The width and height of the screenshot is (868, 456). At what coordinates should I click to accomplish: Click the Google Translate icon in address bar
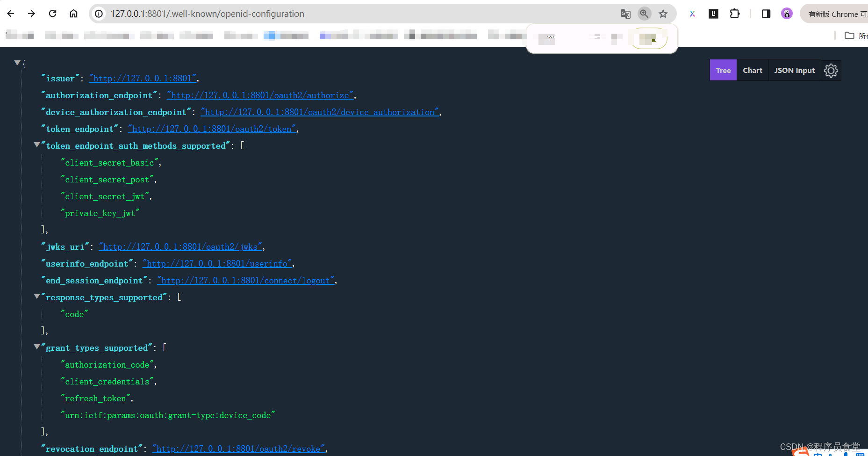[x=625, y=14]
